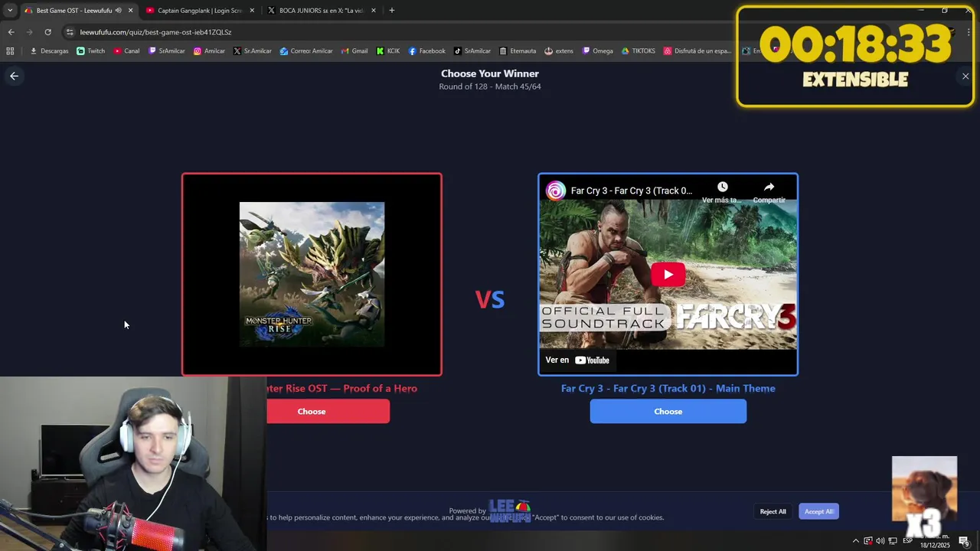Open the Instagram Amilcar bookmark
Viewport: 980px width, 551px height.
pyautogui.click(x=209, y=51)
